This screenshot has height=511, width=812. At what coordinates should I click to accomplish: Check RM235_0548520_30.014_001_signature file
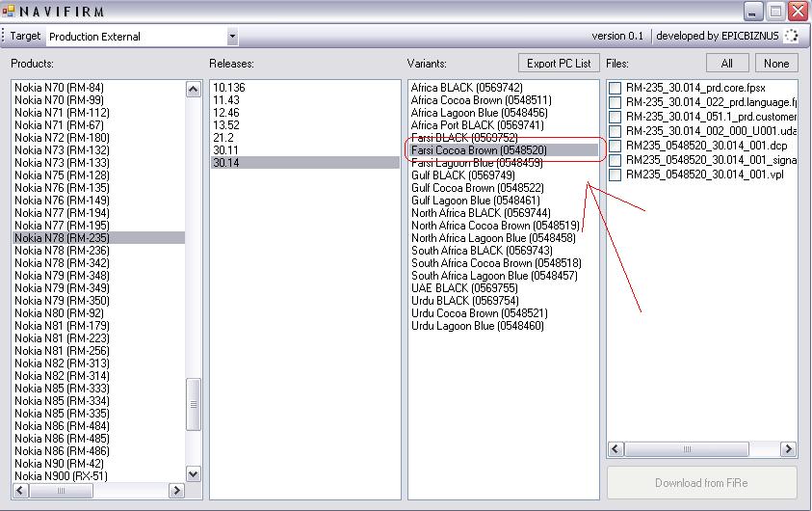615,160
